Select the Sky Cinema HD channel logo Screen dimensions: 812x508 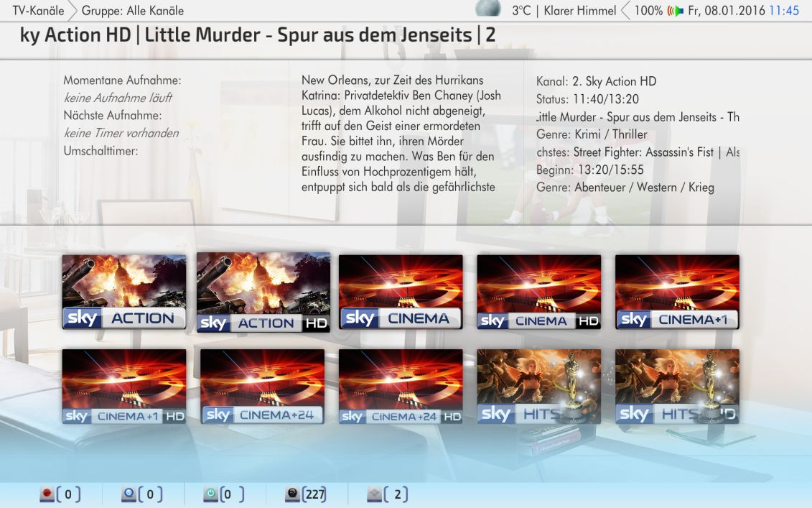pos(539,292)
